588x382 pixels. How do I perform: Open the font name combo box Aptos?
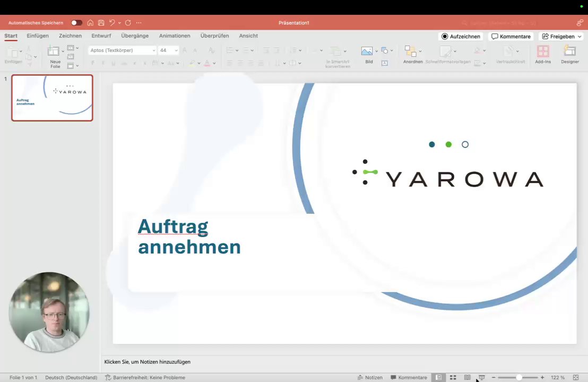(x=122, y=50)
